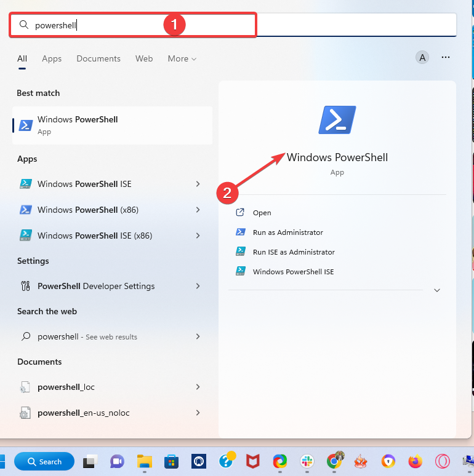Open the dark blue arch-logo app on the taskbar
Viewport: 474px width, 476px height.
click(x=199, y=461)
